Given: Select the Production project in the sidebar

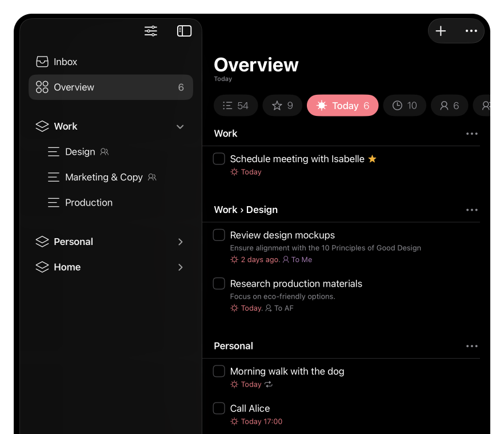Looking at the screenshot, I should point(89,202).
